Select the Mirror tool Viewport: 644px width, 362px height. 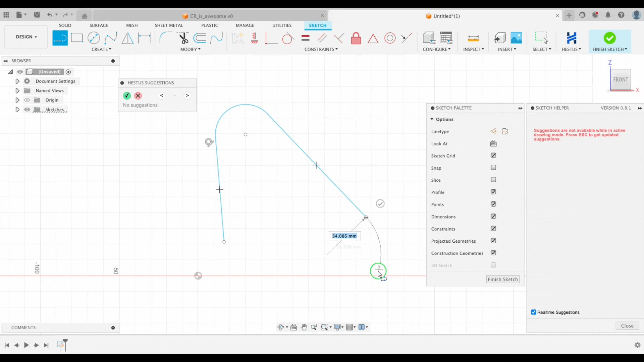pyautogui.click(x=127, y=38)
